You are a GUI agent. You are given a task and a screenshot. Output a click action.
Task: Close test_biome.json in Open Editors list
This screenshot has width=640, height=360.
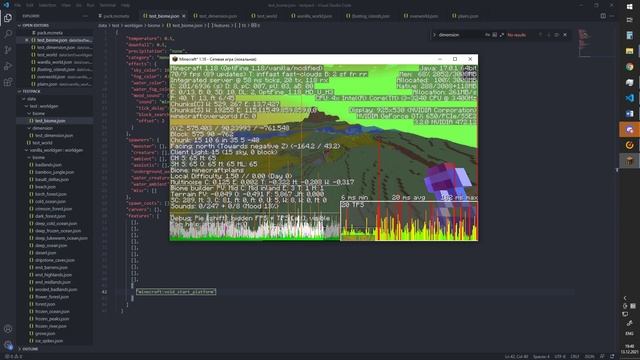[x=27, y=40]
